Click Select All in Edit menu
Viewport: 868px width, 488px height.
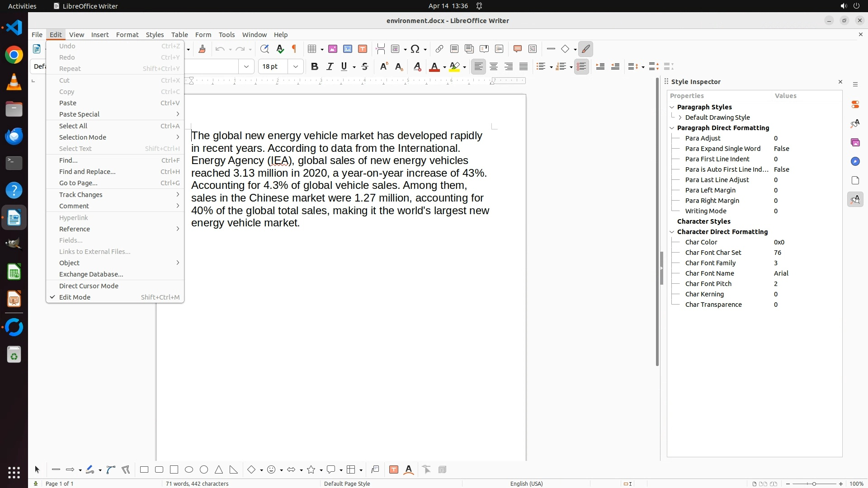(x=73, y=126)
